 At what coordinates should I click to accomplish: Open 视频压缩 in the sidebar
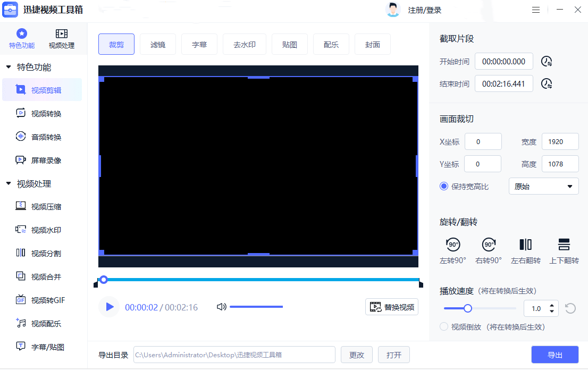pos(46,207)
